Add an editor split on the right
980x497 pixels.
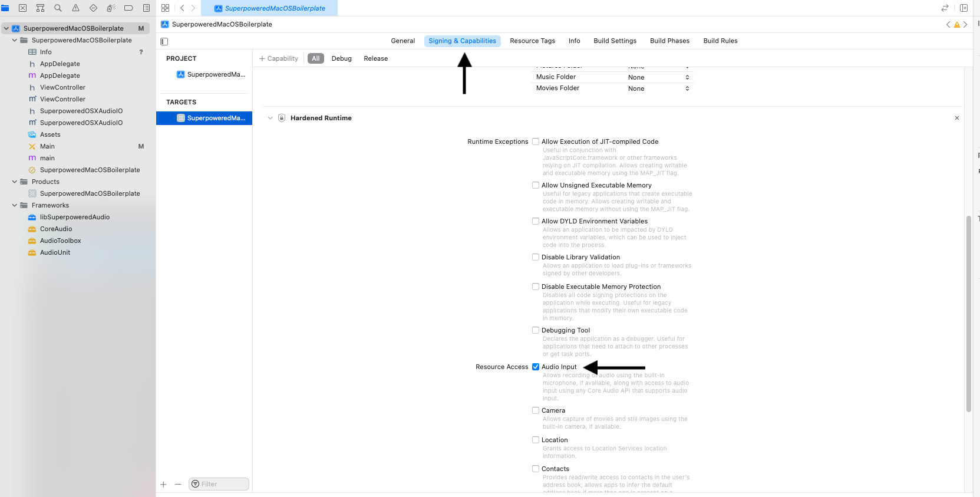click(x=963, y=8)
